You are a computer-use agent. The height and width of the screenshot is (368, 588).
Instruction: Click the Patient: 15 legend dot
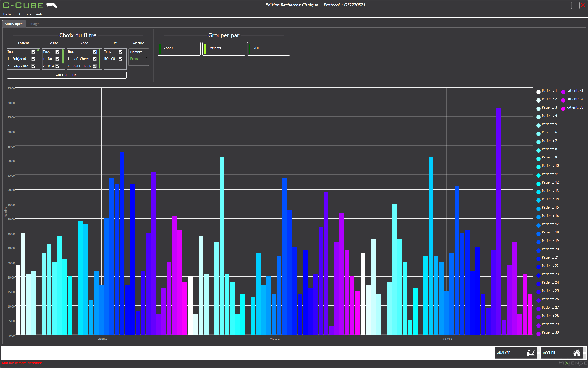click(538, 209)
